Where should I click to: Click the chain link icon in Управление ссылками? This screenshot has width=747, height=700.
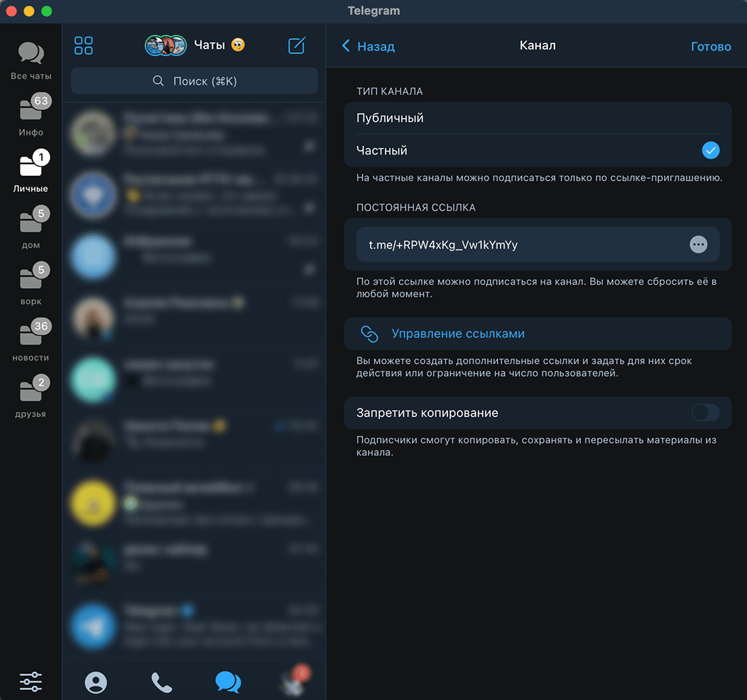click(369, 333)
